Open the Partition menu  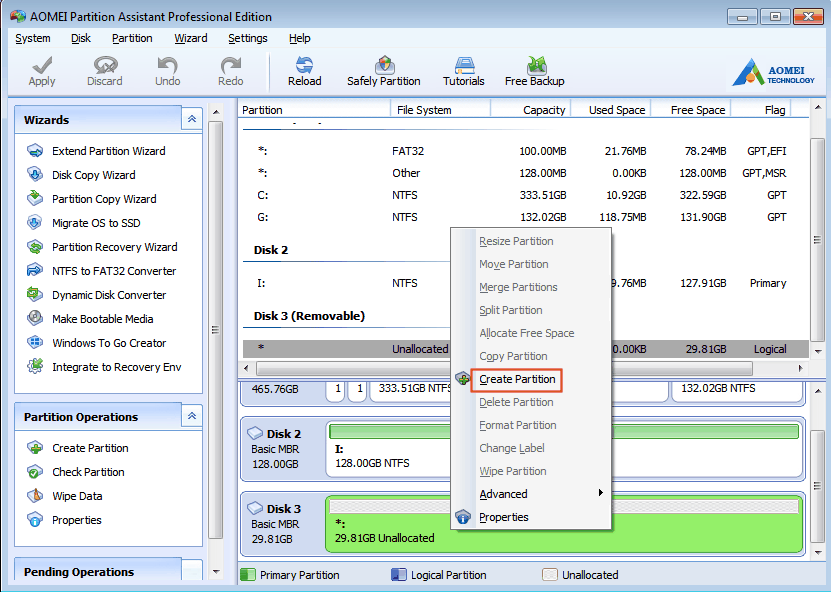pyautogui.click(x=132, y=38)
